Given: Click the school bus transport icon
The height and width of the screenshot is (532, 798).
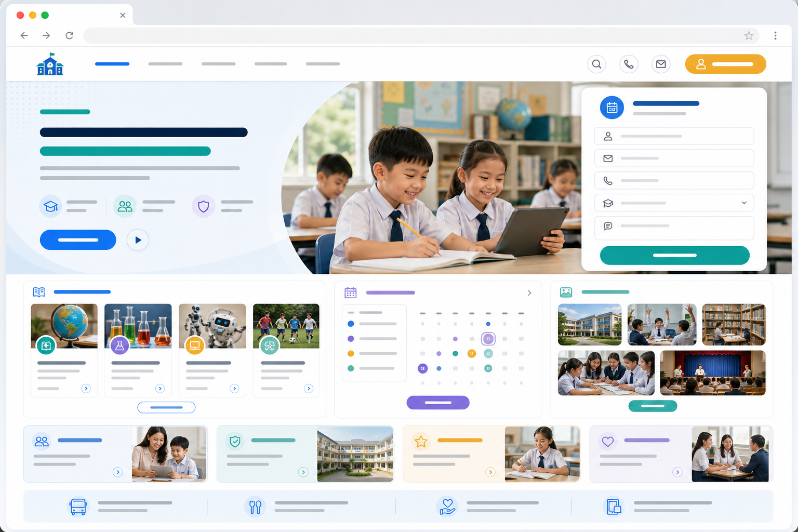Looking at the screenshot, I should click(x=78, y=507).
